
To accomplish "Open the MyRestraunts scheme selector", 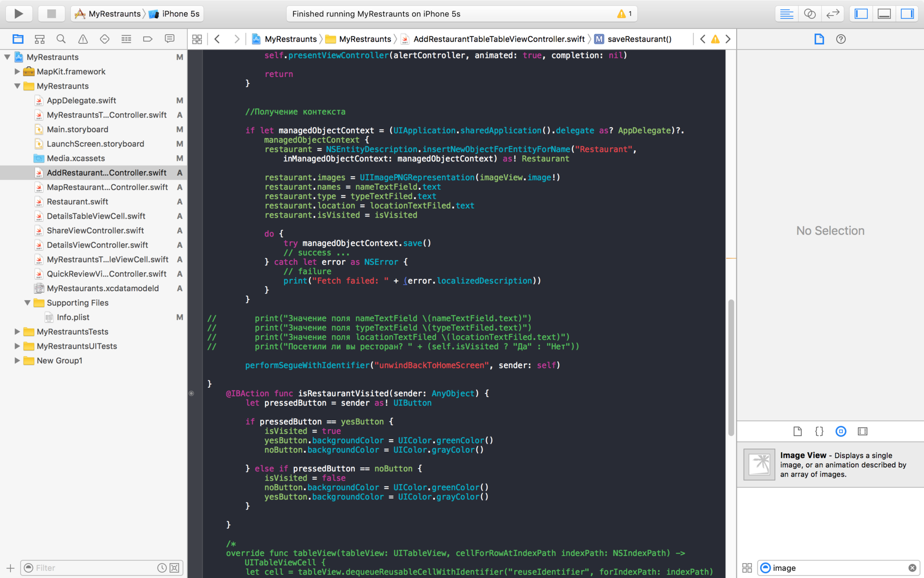I will click(108, 13).
